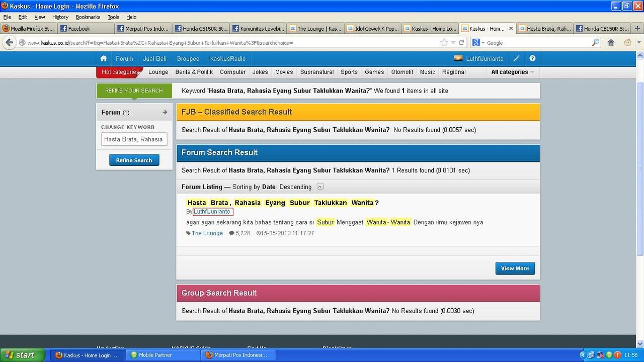This screenshot has width=644, height=362.
Task: Select the Hot categories label
Action: point(120,72)
